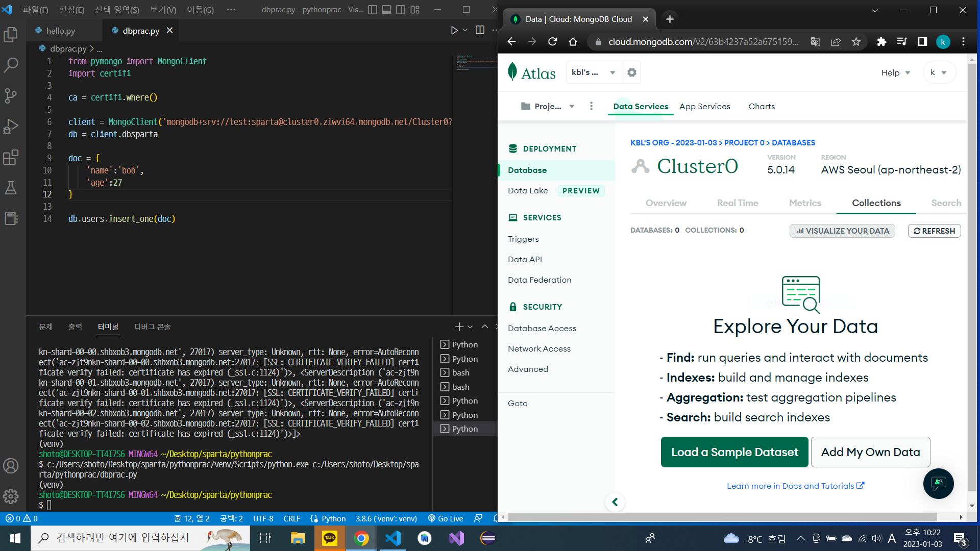Expand the kbl's organization selector
The width and height of the screenshot is (980, 551).
(594, 72)
